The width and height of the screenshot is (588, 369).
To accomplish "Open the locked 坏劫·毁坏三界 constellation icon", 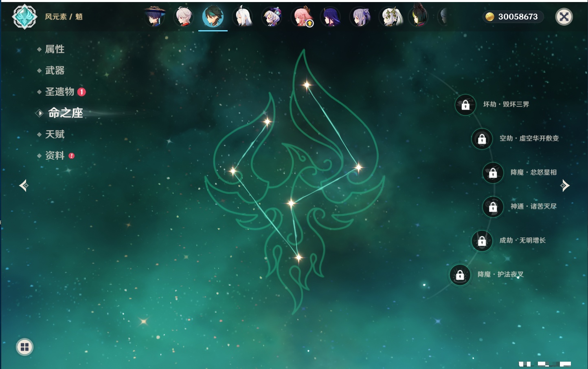I will (465, 105).
